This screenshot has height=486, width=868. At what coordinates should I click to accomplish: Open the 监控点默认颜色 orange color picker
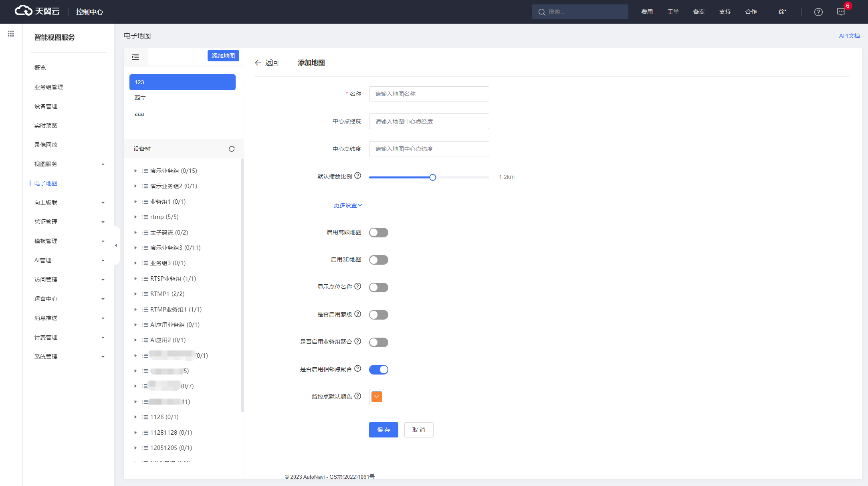[x=377, y=397]
